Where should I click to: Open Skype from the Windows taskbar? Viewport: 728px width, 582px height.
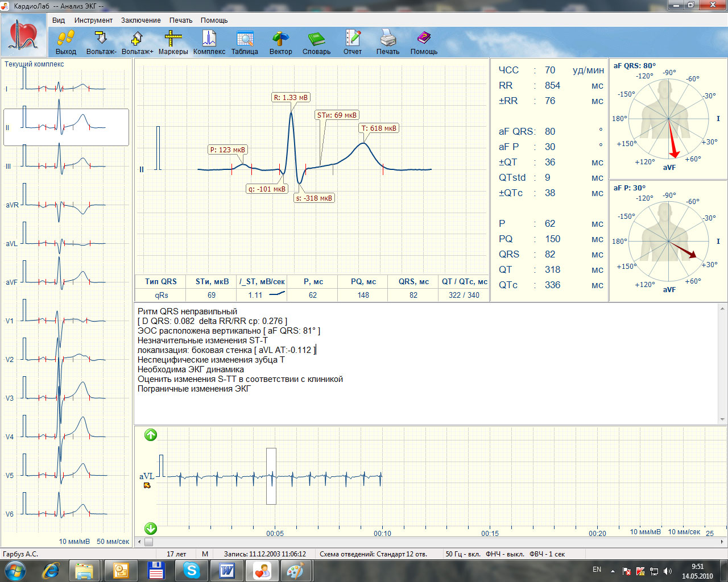(191, 570)
